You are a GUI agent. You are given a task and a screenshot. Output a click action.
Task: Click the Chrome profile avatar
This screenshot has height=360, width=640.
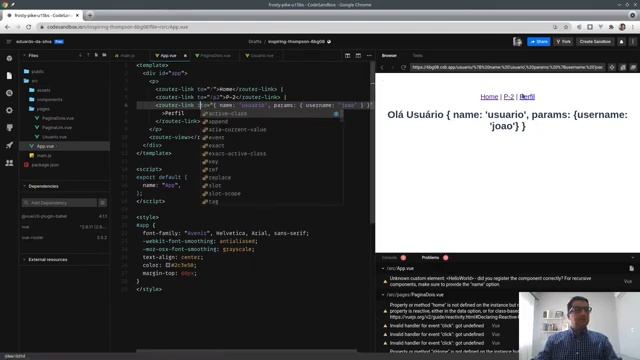(x=622, y=27)
